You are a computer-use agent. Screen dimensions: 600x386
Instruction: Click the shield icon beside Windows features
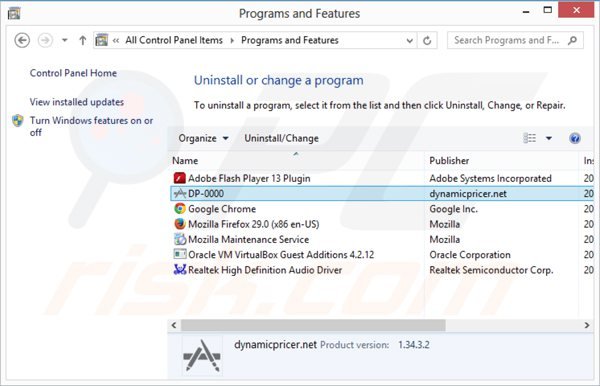[x=18, y=121]
